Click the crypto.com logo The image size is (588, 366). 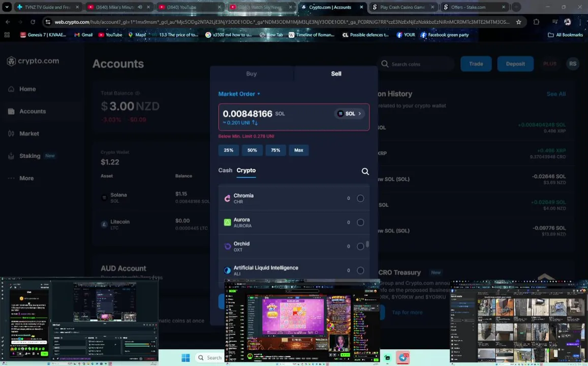(x=33, y=61)
